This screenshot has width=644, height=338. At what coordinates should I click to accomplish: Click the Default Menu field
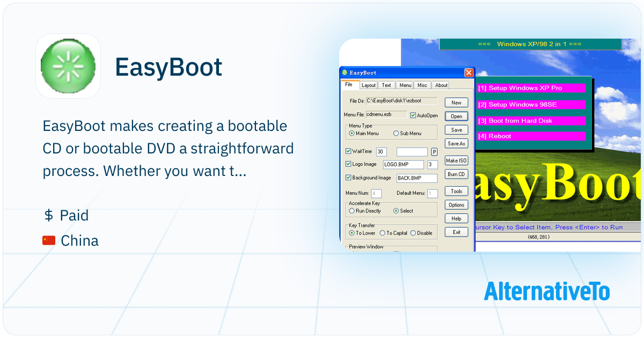point(433,193)
